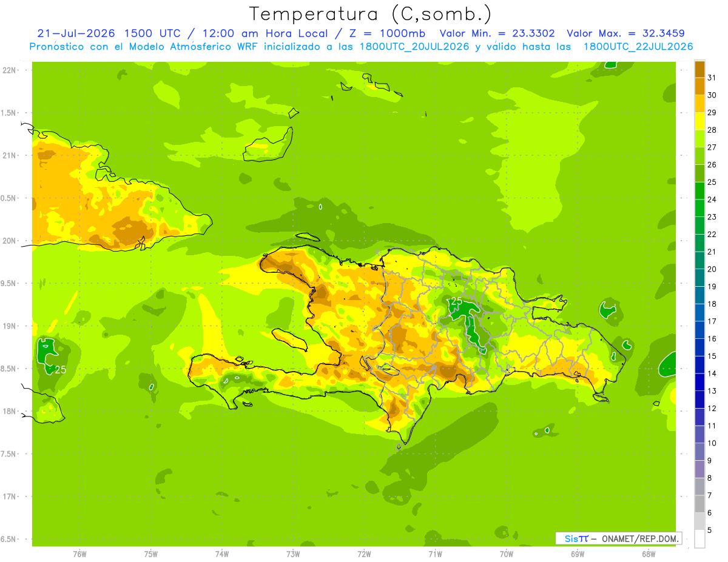728x562 pixels.
Task: Click yellow colorbar swatch between 28 and 29
Action: (699, 121)
